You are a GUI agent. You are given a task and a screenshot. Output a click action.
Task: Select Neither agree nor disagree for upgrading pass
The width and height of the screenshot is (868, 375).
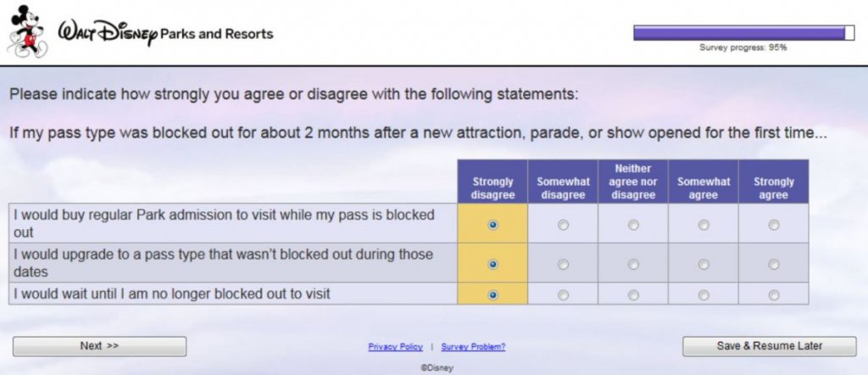(x=633, y=264)
